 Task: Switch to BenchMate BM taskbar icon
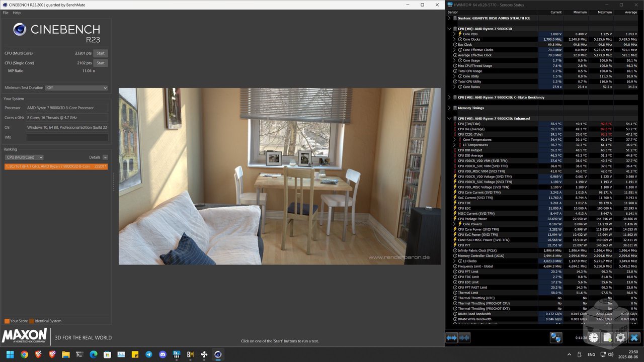click(x=190, y=354)
